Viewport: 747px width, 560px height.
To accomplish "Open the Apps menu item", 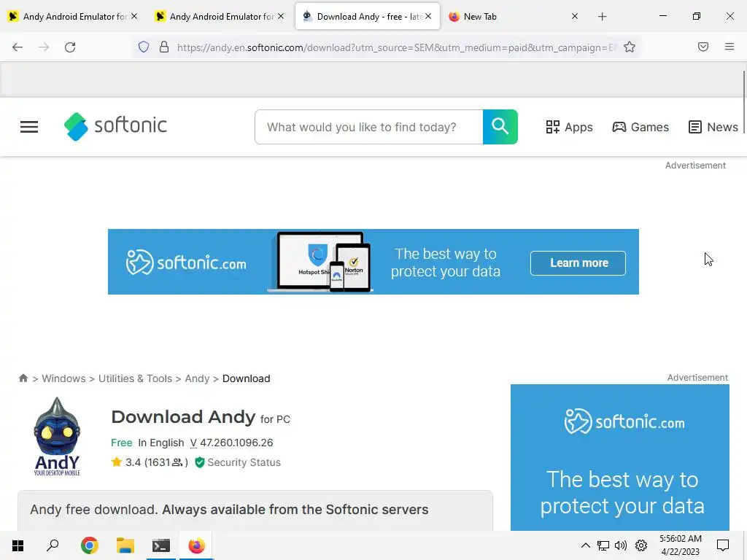I will (x=569, y=127).
